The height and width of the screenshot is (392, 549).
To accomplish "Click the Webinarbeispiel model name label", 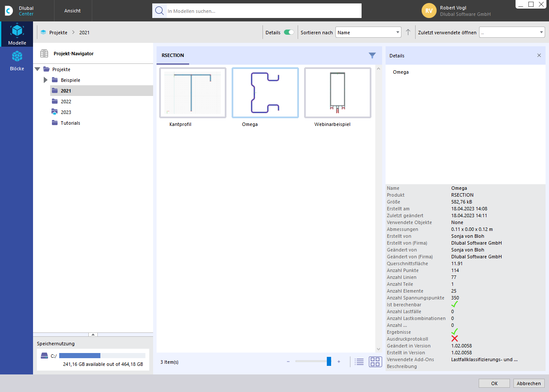I will pyautogui.click(x=332, y=125).
